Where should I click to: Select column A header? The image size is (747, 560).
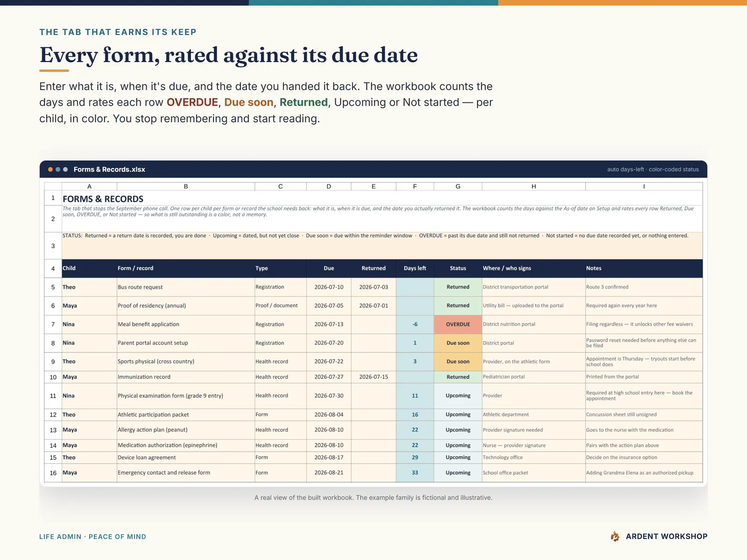[89, 186]
